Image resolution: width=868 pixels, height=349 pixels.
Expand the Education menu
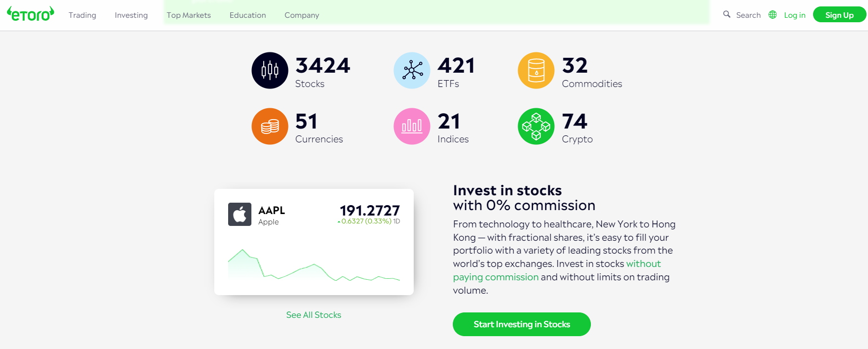247,15
